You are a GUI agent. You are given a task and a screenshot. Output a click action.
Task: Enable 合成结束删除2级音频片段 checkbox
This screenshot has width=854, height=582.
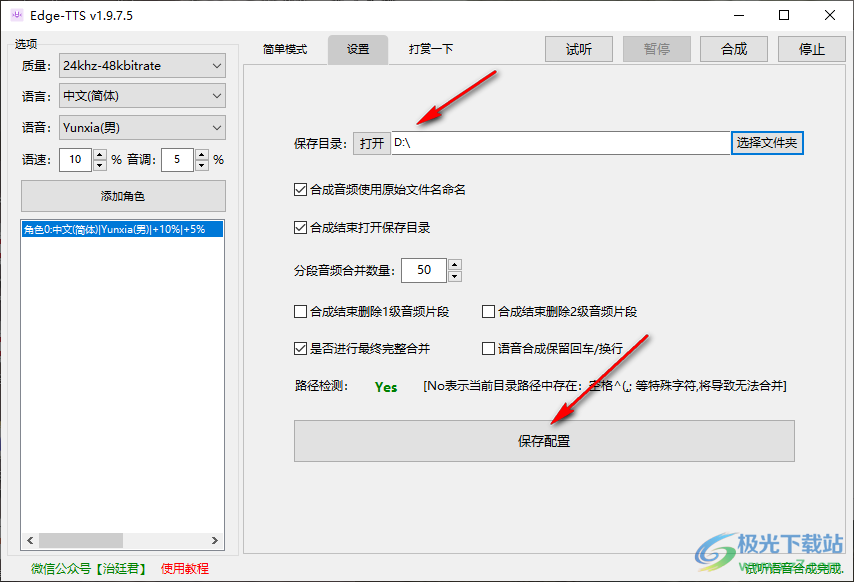[489, 311]
